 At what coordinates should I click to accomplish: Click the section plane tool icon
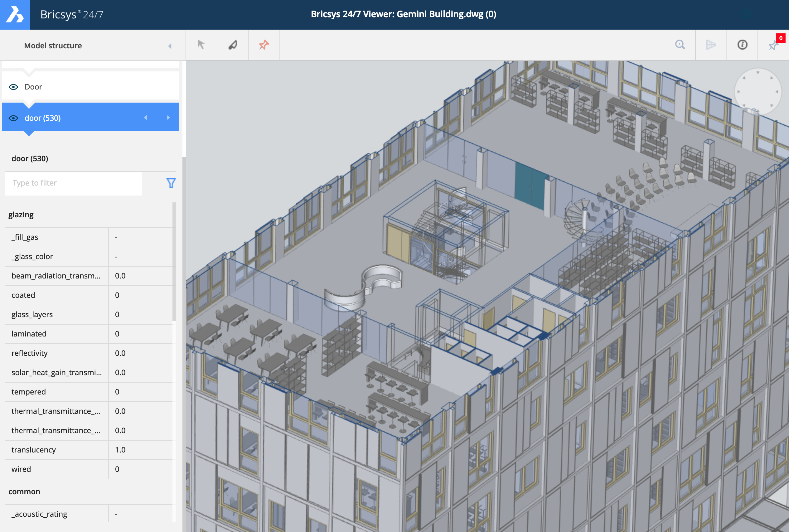711,45
